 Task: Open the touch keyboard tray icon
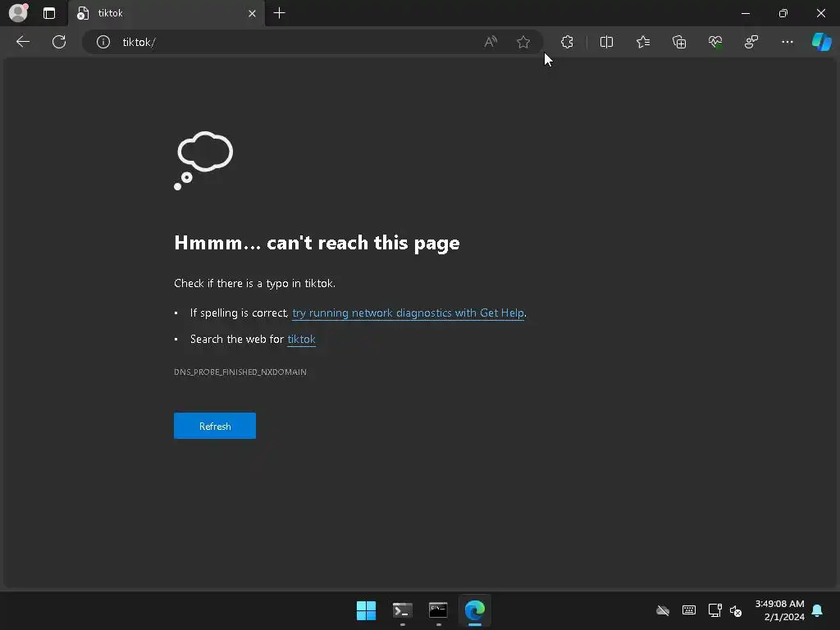689,610
